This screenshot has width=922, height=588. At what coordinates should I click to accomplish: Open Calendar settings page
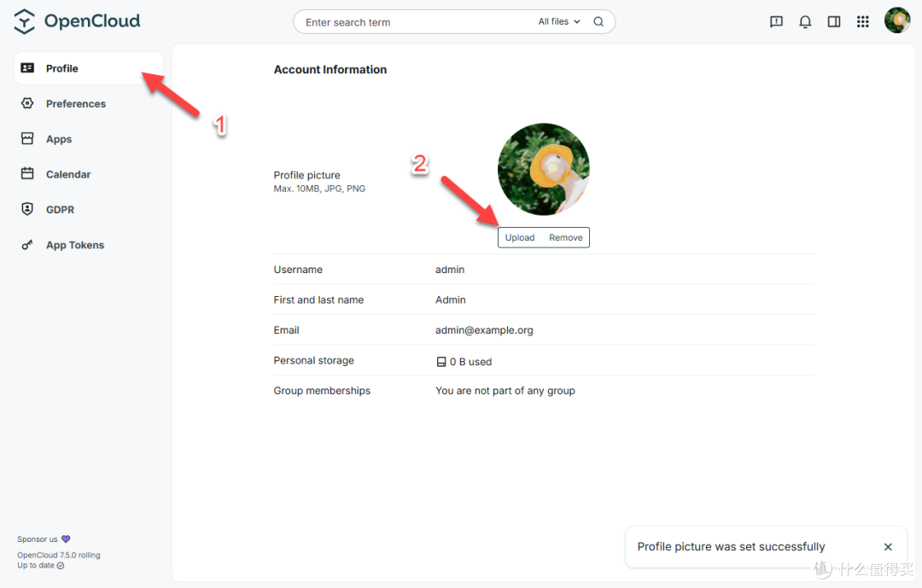pos(88,174)
